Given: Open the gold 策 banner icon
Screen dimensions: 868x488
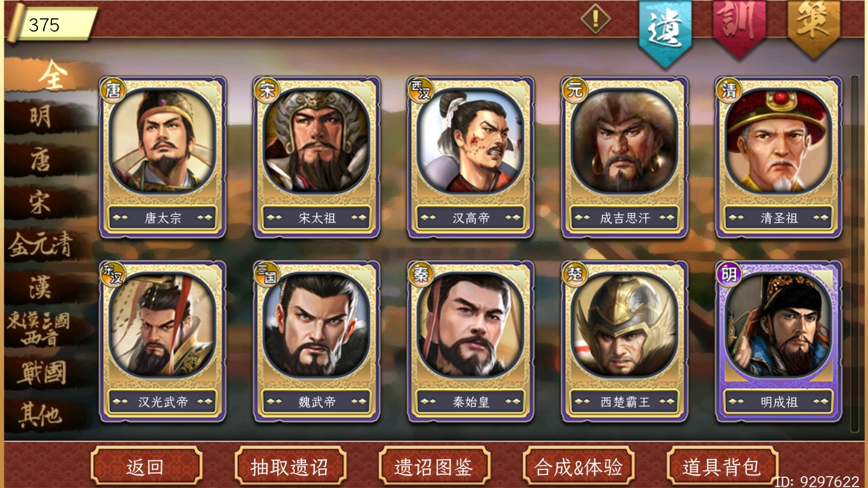Looking at the screenshot, I should coord(813,28).
